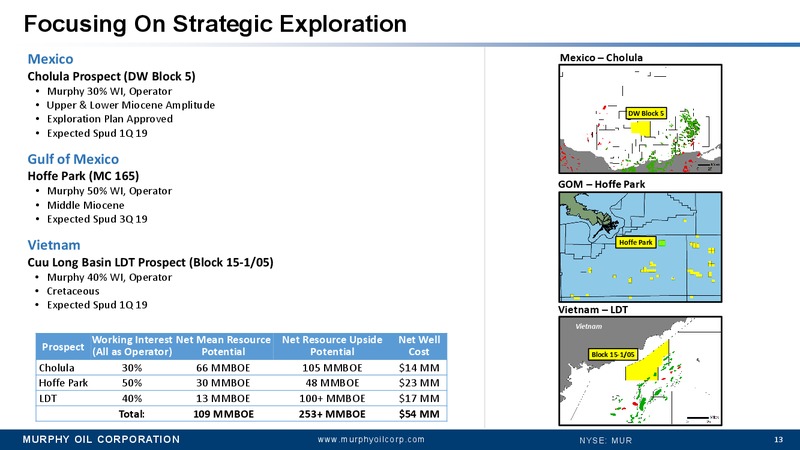Screen dimensions: 800x450
Task: Click MURPHY OIL CORPORATION footer text
Action: pos(101,439)
